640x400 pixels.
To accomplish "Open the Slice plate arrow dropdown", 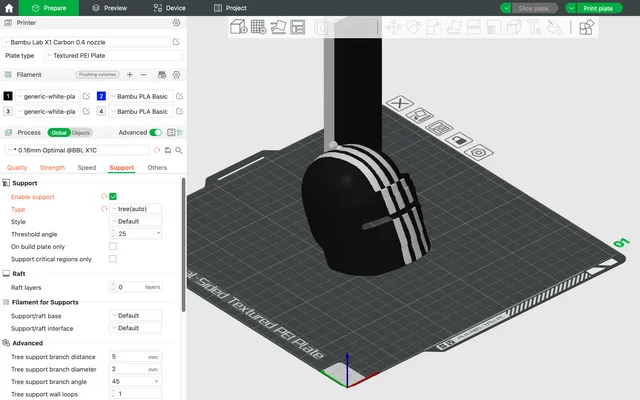I will click(x=506, y=8).
